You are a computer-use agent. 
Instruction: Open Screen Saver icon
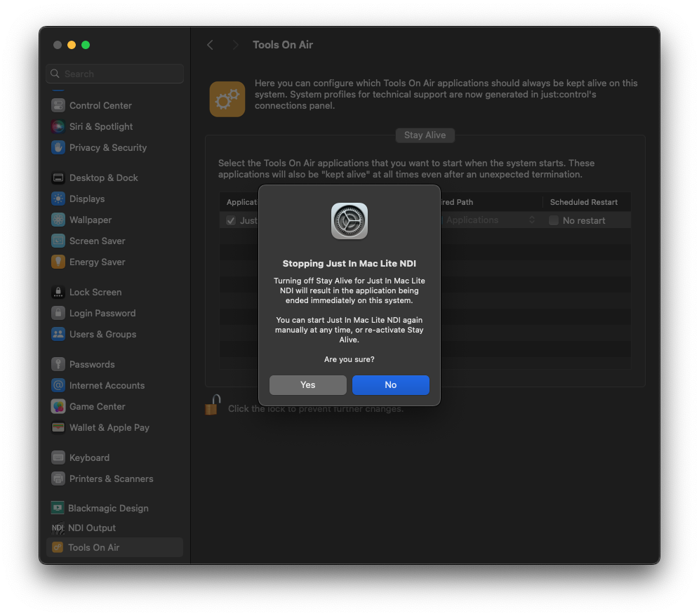(x=58, y=241)
